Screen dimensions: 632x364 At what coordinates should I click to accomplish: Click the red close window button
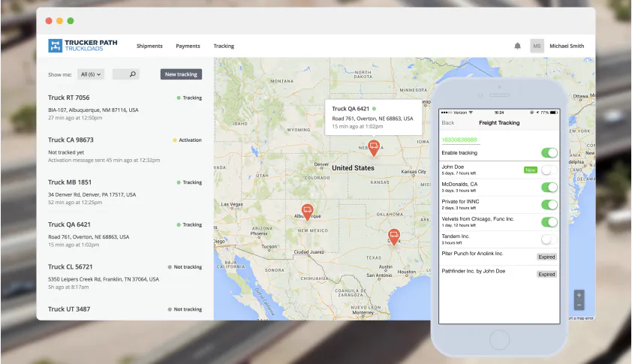(x=49, y=20)
